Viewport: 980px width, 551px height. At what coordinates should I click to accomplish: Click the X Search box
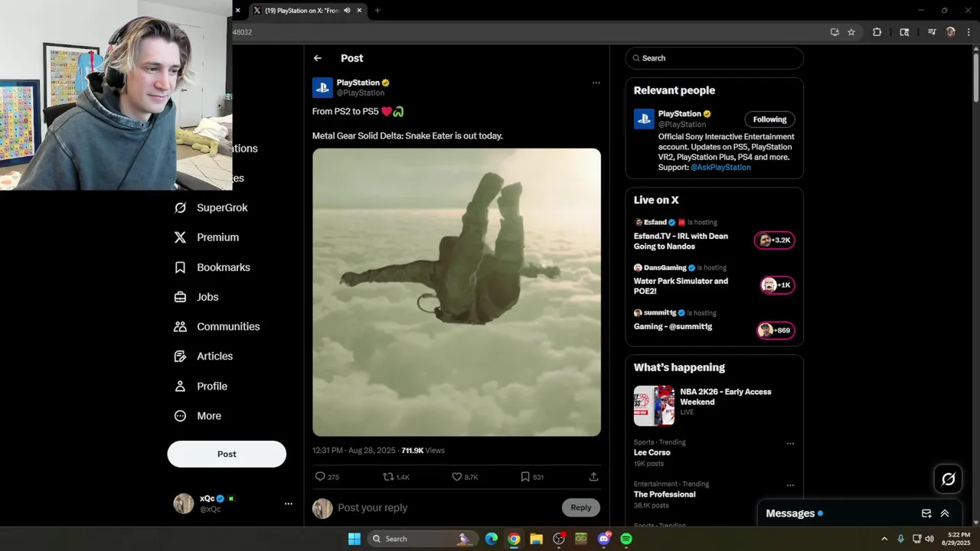point(714,58)
